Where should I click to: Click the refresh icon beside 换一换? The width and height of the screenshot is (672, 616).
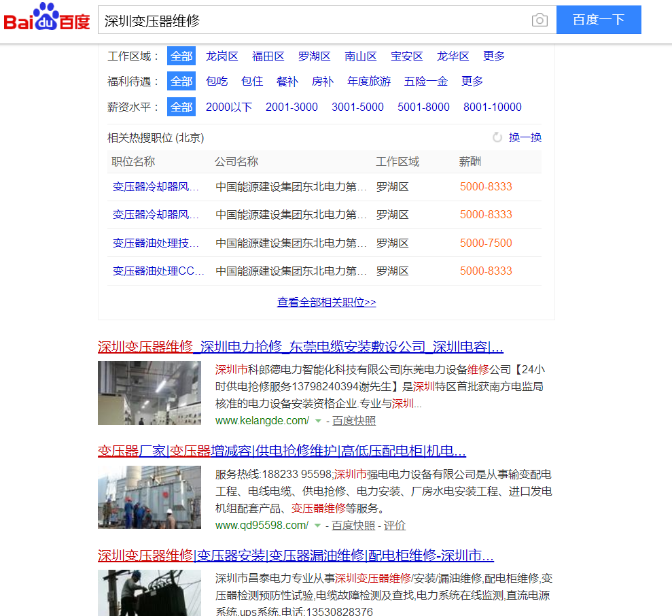click(x=497, y=137)
